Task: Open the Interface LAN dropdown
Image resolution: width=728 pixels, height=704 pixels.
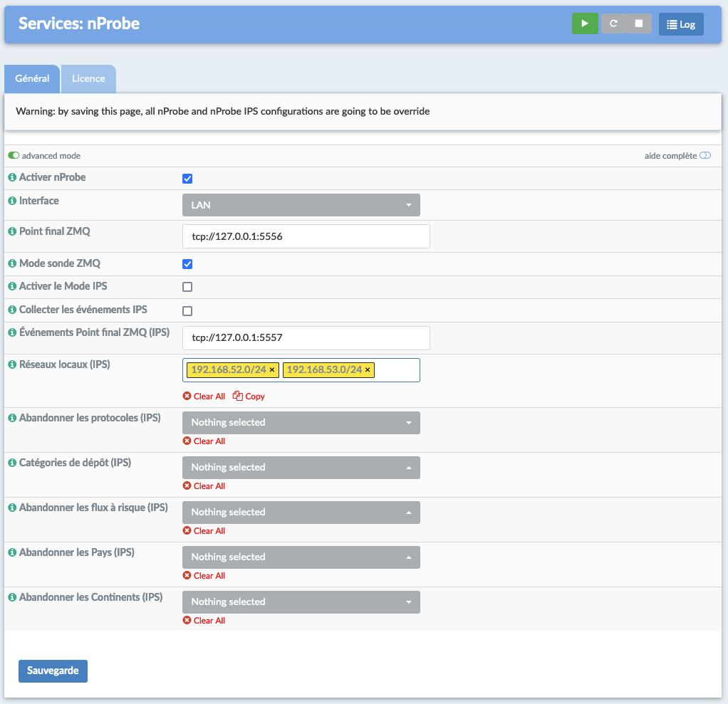Action: tap(301, 205)
